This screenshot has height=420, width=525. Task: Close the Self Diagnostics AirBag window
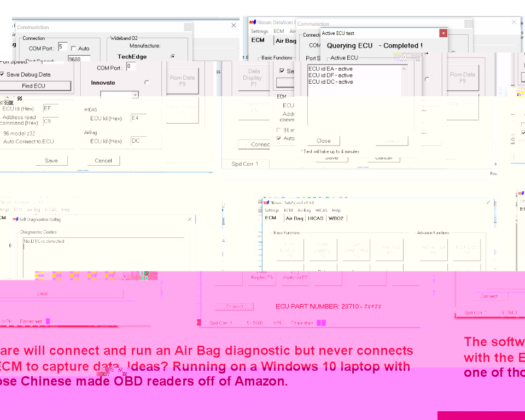pyautogui.click(x=190, y=219)
